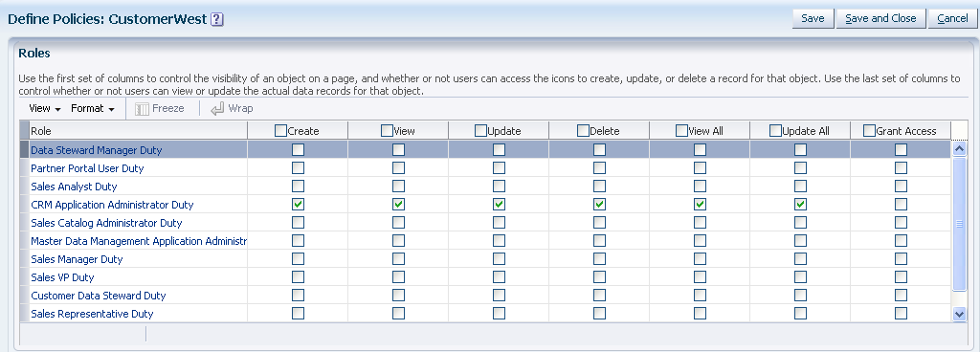Uncheck Delete for CRM Application Administrator Duty

point(599,204)
